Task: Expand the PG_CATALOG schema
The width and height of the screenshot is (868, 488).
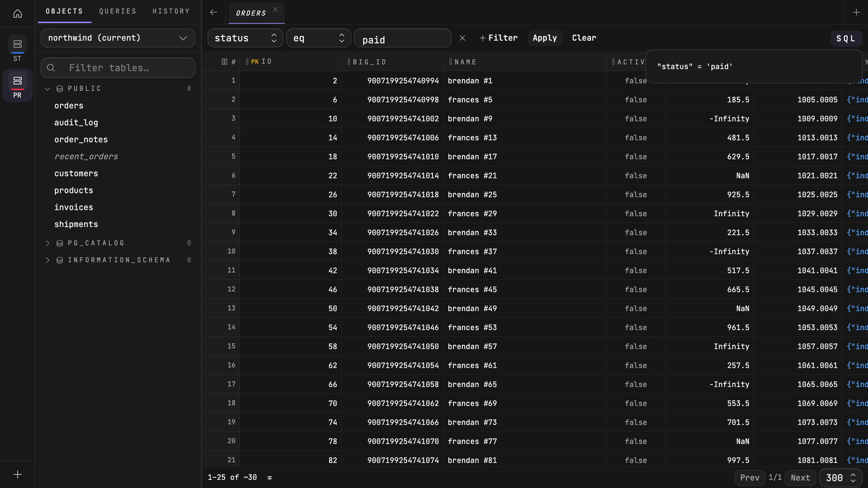Action: point(47,243)
